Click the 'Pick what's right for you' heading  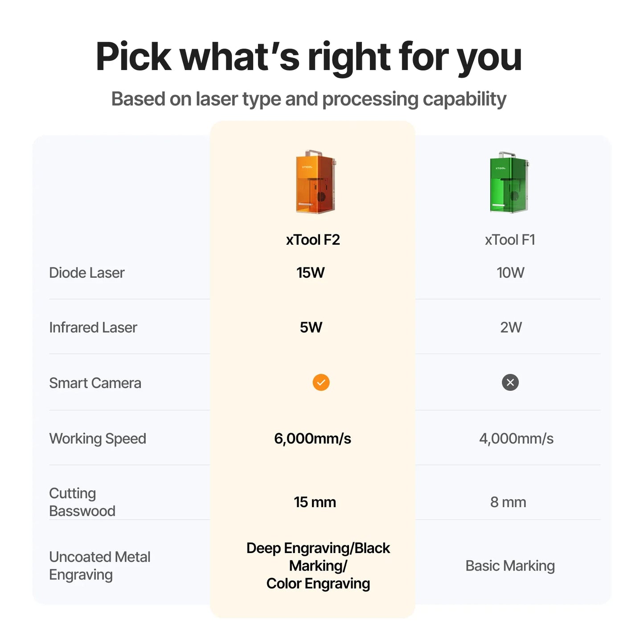[x=308, y=57]
